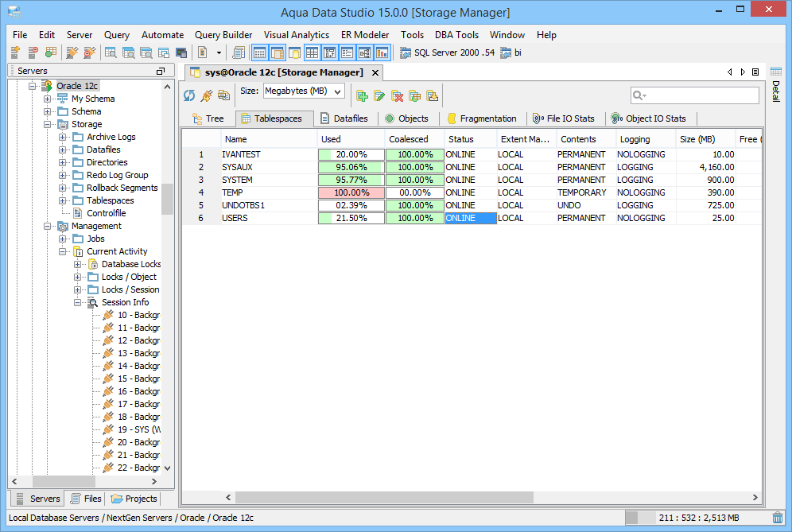Select the Redo Log Group folder
Screen dimensions: 792x532
pyautogui.click(x=117, y=175)
